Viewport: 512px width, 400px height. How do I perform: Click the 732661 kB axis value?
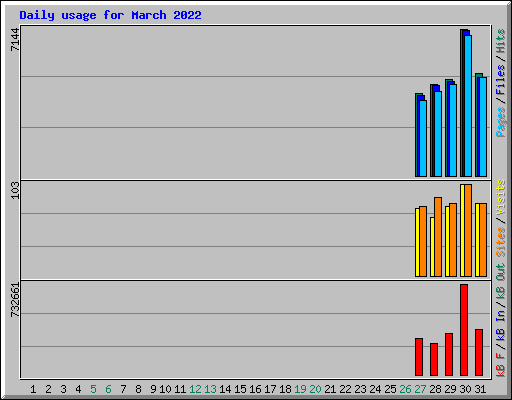(15, 300)
